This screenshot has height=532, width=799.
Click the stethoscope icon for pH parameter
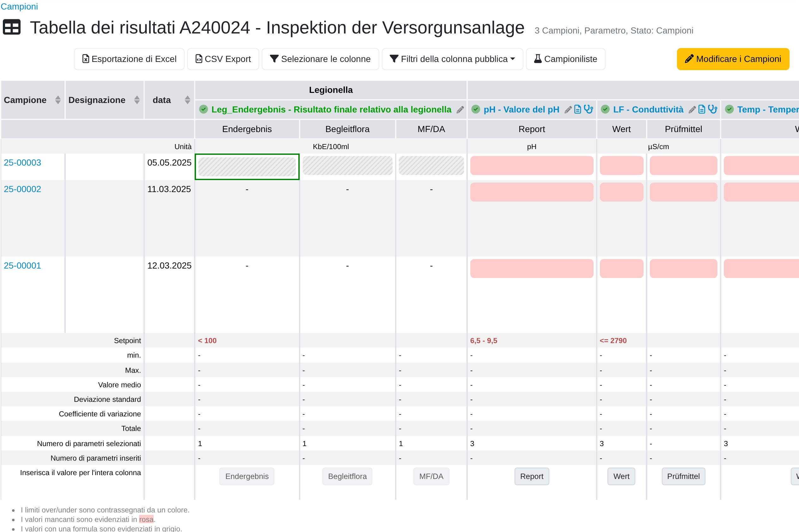[588, 109]
